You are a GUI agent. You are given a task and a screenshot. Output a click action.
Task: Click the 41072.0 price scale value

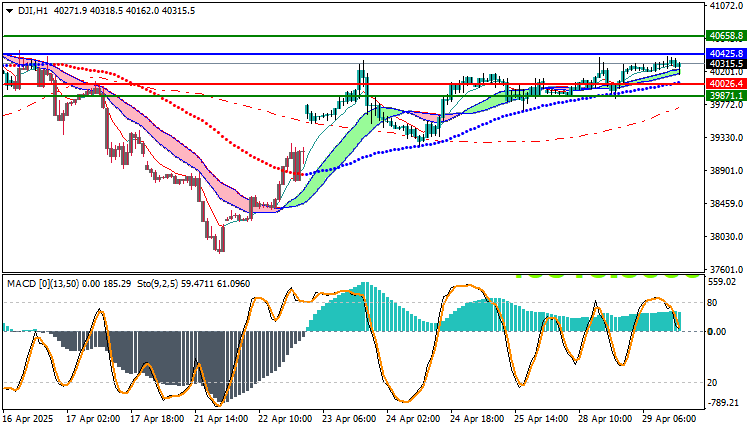point(727,6)
